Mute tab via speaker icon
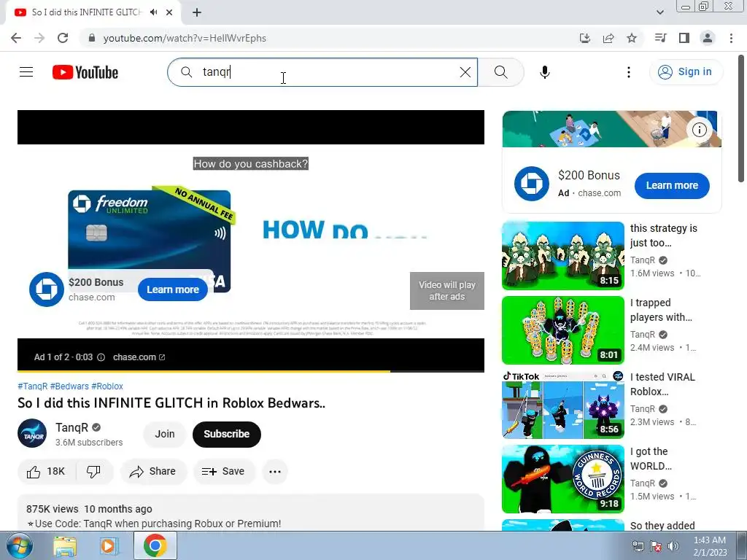The height and width of the screenshot is (560, 747). (x=153, y=12)
